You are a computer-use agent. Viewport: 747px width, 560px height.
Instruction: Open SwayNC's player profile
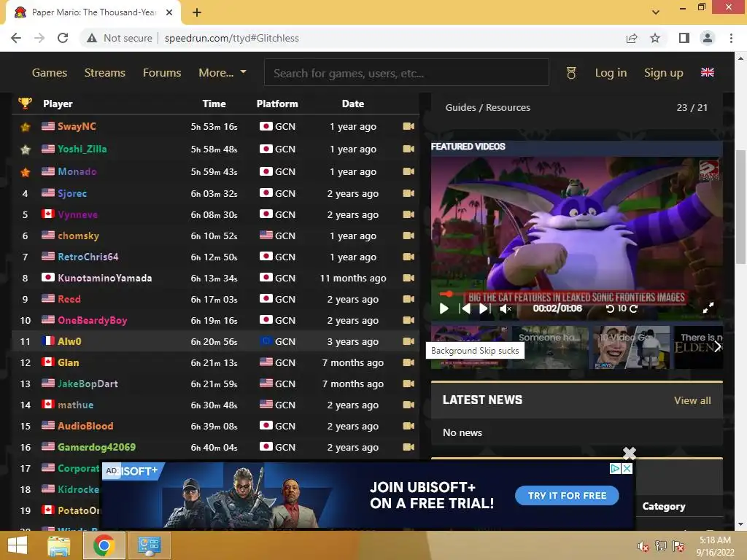pyautogui.click(x=77, y=126)
